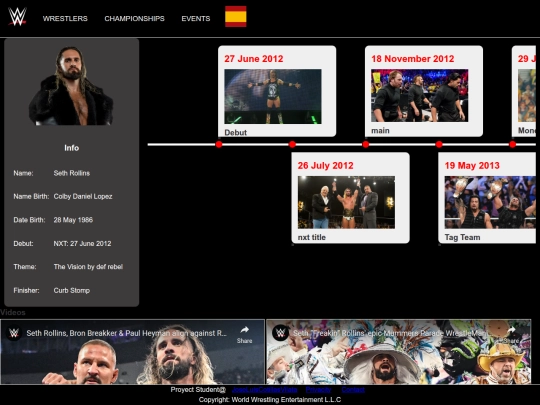Select the birth name Colby Daniel Lopez
This screenshot has height=405, width=540.
83,196
